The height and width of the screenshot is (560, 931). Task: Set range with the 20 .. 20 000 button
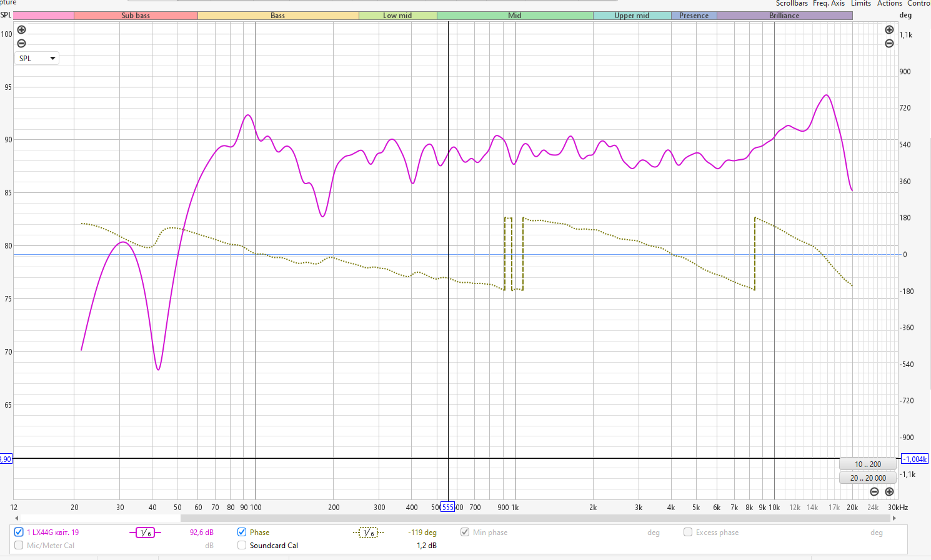pos(868,478)
